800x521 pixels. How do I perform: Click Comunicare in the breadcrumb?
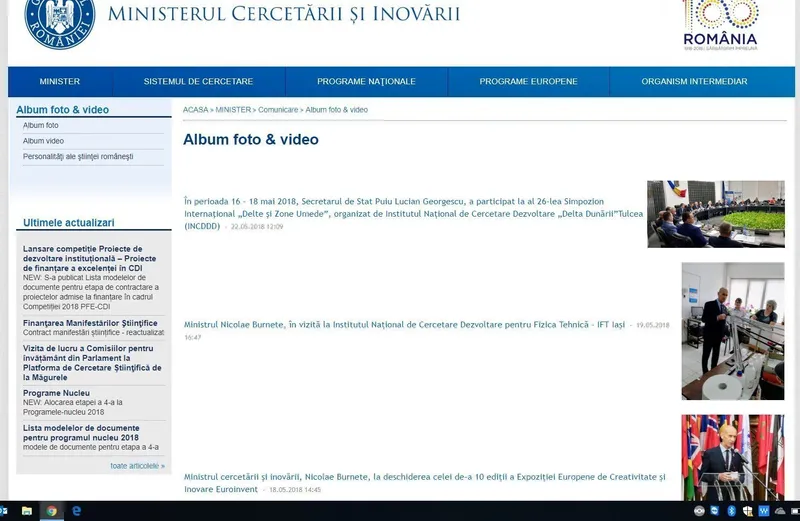click(279, 110)
